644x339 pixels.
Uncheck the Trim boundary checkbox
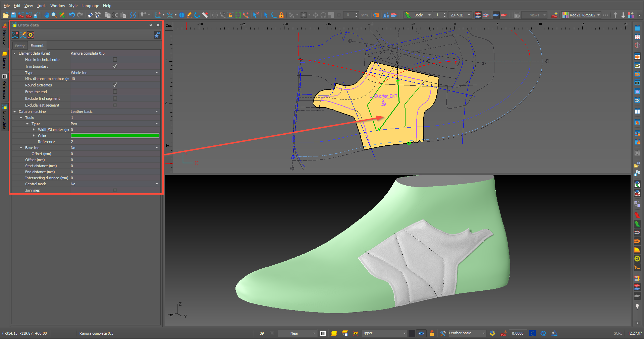[x=115, y=66]
